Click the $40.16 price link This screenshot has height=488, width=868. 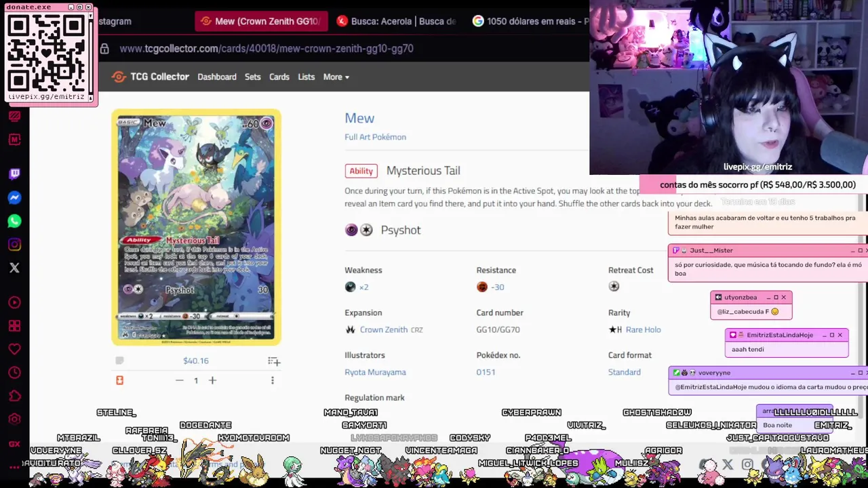pos(196,361)
